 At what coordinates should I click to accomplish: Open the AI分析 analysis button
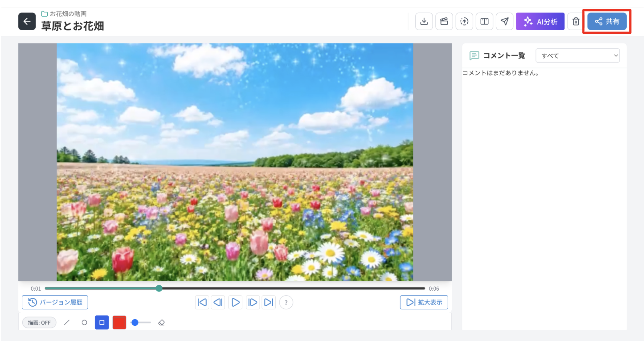click(540, 21)
